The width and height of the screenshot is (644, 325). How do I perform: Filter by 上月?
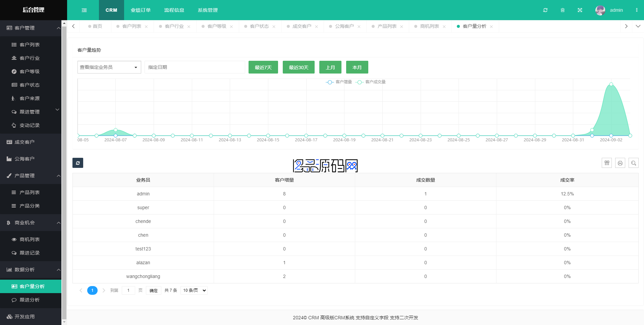click(x=330, y=67)
